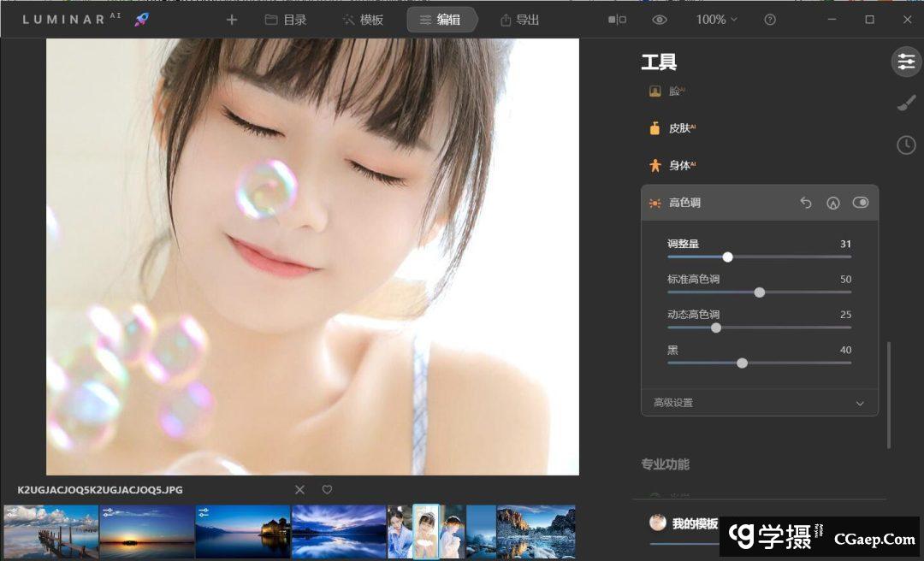The width and height of the screenshot is (924, 561).
Task: Favorite the photo with heart icon
Action: 327,490
